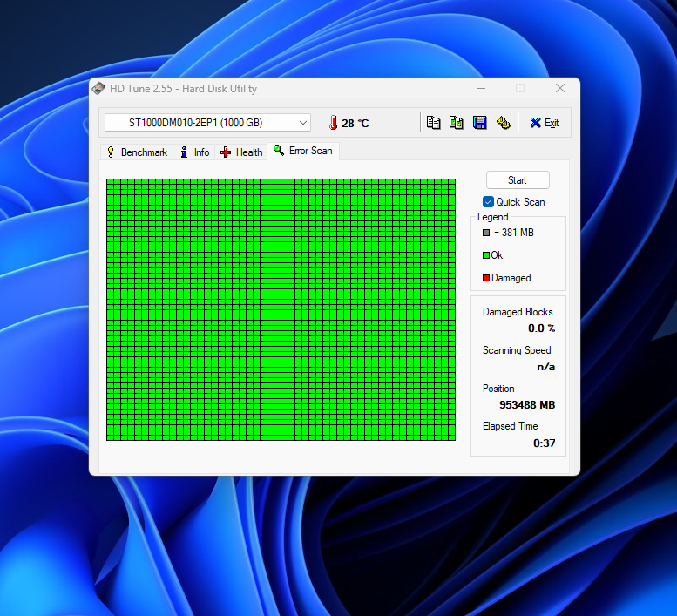This screenshot has height=616, width=677.
Task: Click the Elapsed Time label
Action: click(511, 426)
